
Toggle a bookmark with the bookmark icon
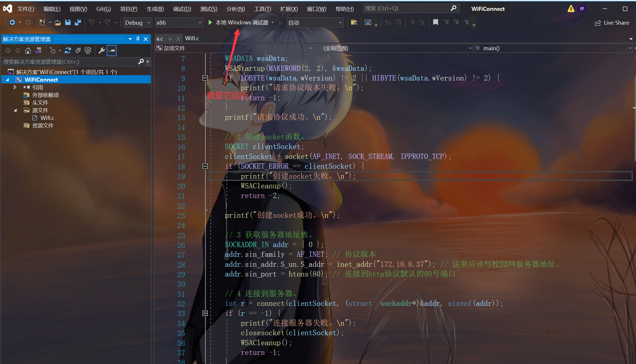pos(436,22)
